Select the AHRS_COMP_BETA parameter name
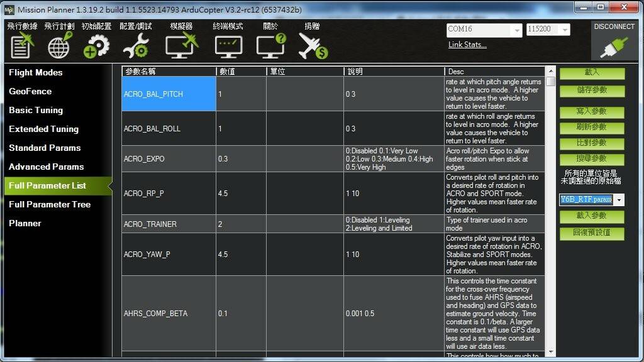Screen dimensions: 644x362 169,314
